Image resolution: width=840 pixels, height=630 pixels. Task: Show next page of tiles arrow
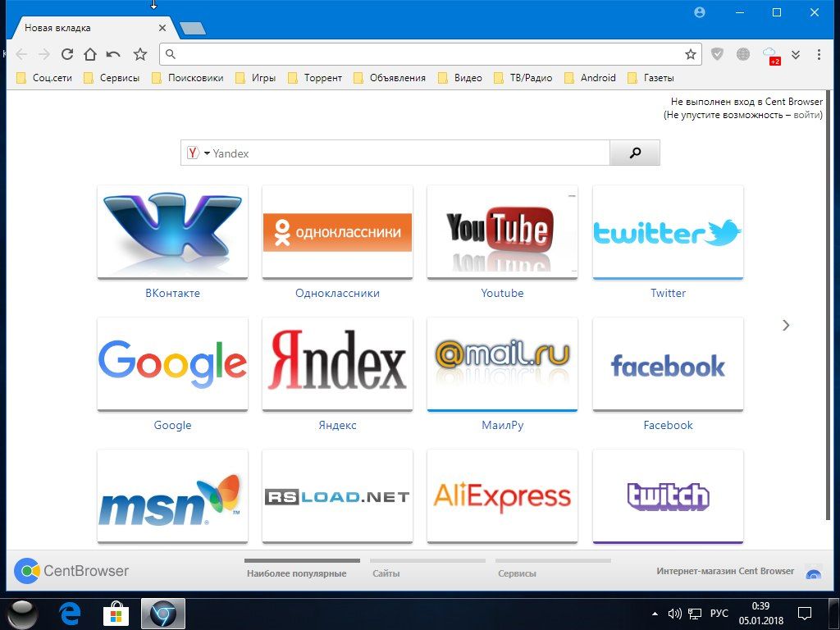pyautogui.click(x=786, y=325)
